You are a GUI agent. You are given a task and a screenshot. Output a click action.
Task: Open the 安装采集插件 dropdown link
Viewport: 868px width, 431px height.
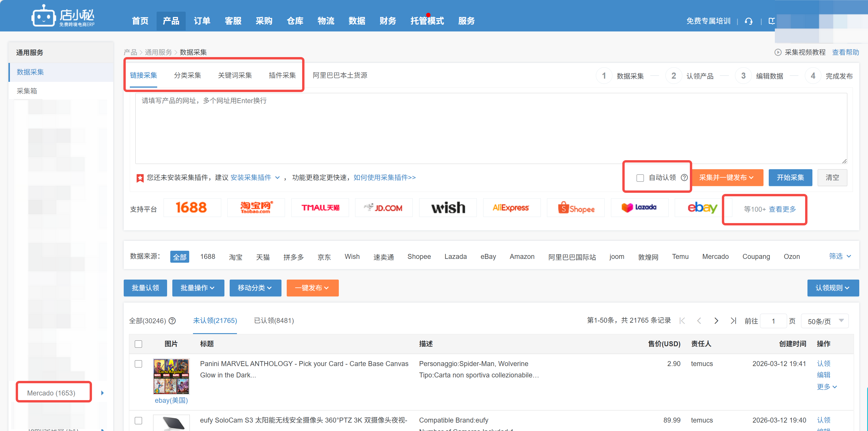click(x=255, y=178)
